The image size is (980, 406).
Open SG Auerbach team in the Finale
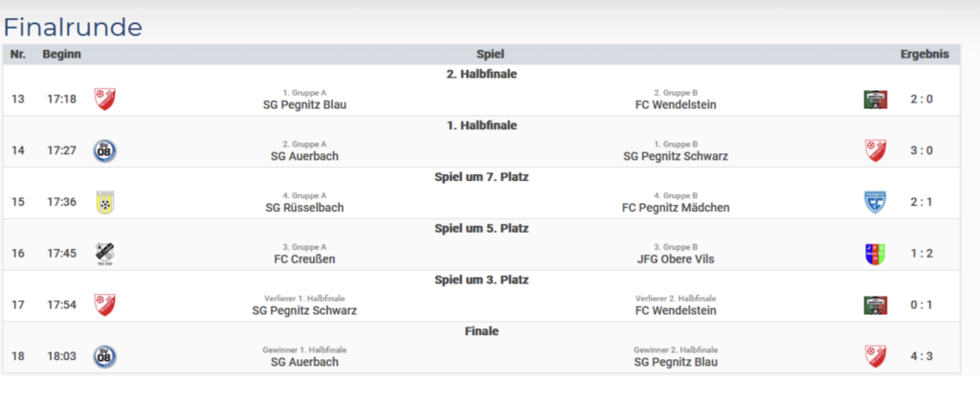(304, 362)
